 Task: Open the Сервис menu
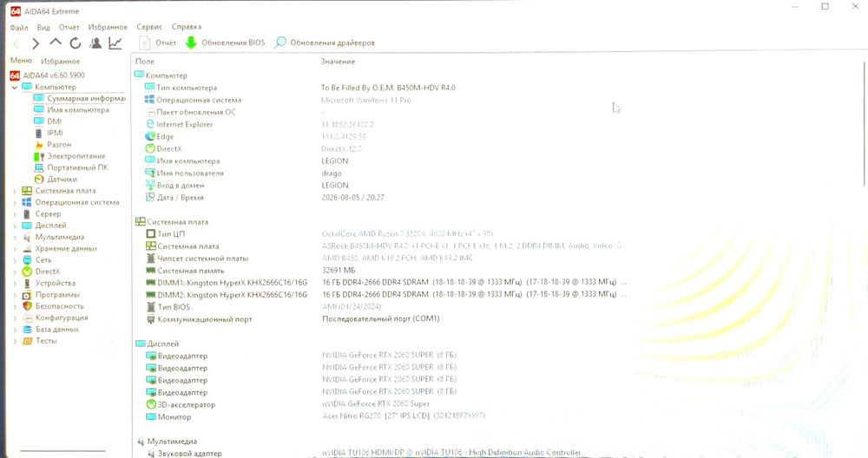[x=149, y=27]
